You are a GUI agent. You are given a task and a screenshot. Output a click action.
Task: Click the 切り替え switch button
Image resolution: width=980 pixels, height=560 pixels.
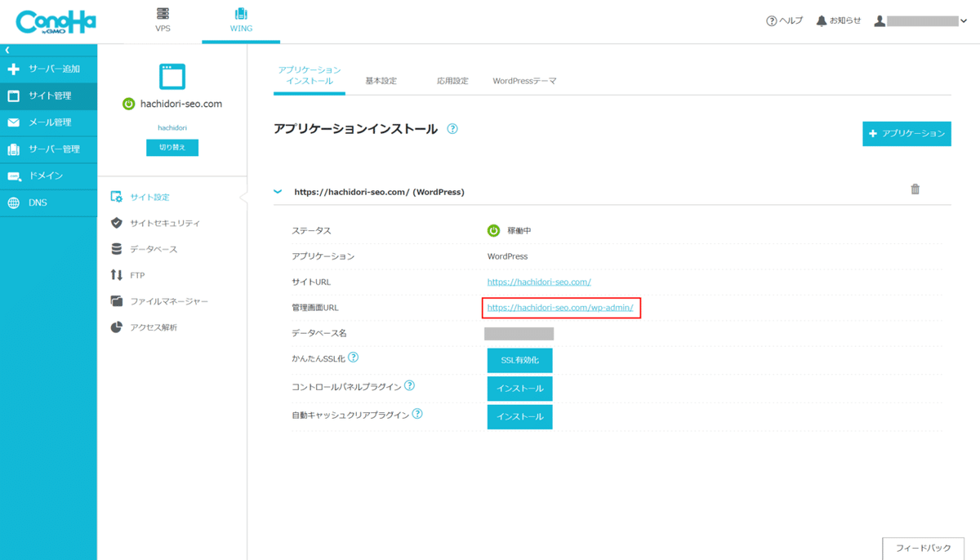tap(172, 147)
